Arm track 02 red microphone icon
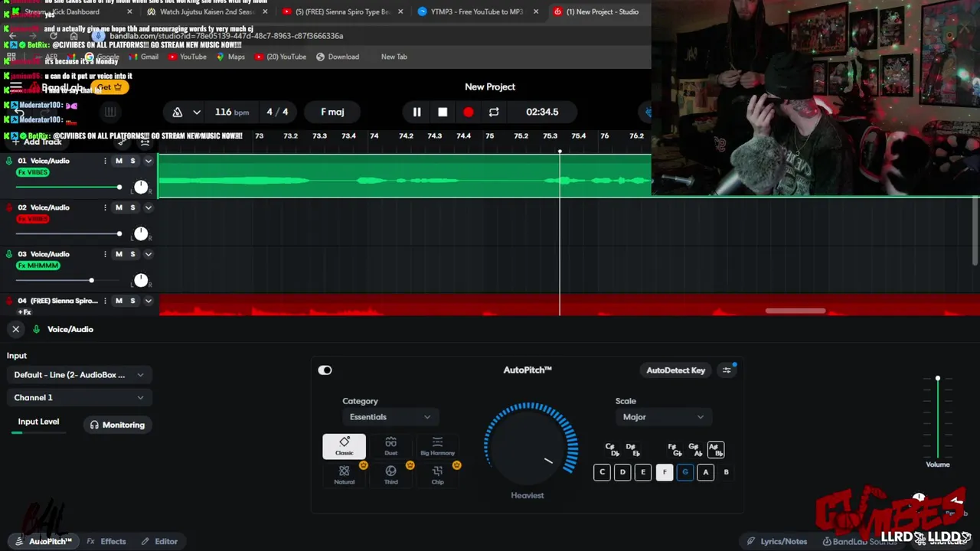 (9, 207)
